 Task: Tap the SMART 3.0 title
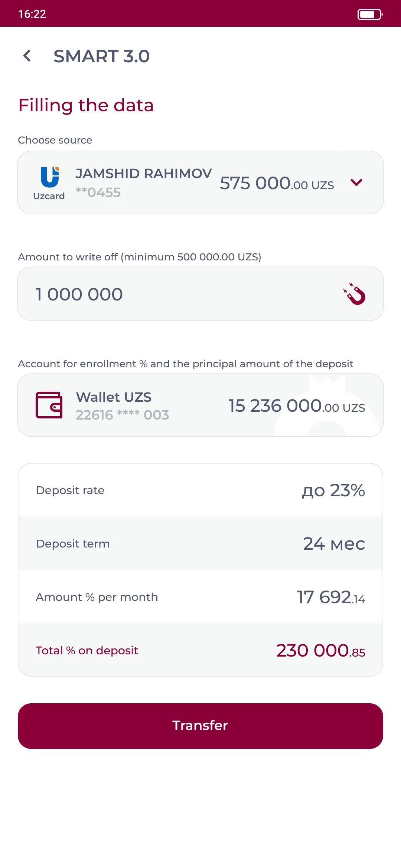click(x=101, y=56)
